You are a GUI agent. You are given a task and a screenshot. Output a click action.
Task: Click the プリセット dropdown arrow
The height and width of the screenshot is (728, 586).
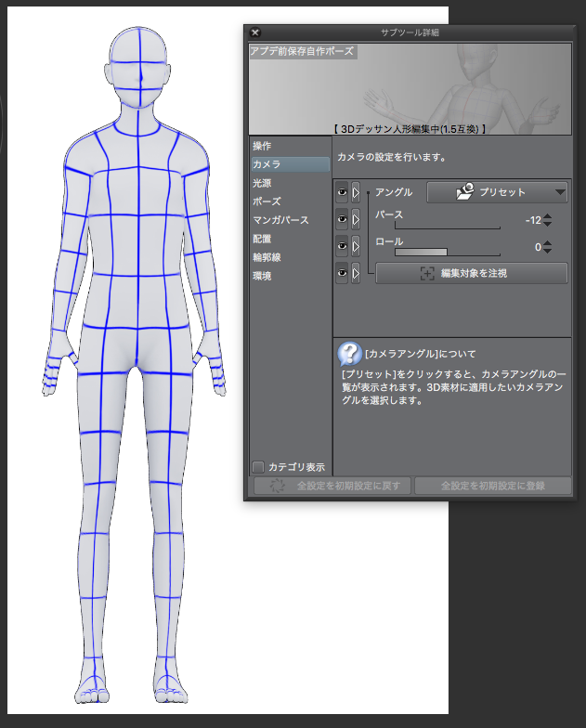pyautogui.click(x=561, y=192)
